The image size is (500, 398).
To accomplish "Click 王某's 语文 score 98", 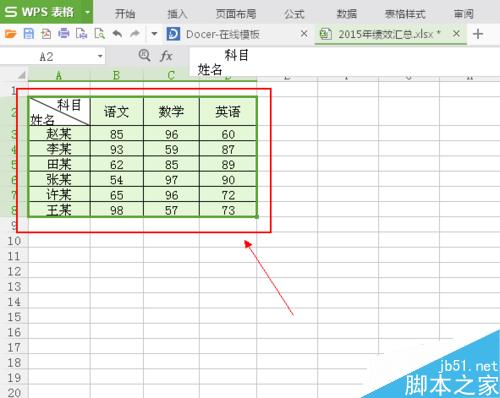I will [117, 210].
